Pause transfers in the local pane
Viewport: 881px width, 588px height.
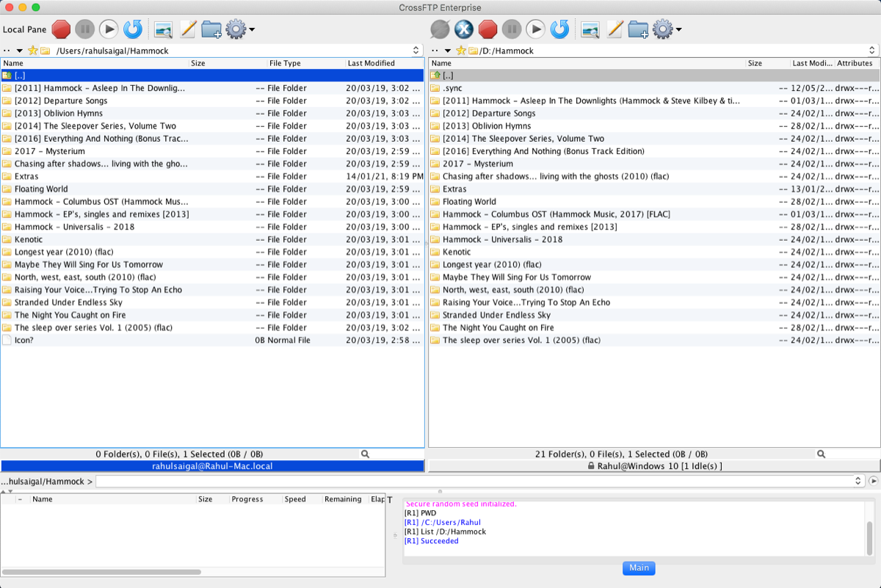(84, 29)
